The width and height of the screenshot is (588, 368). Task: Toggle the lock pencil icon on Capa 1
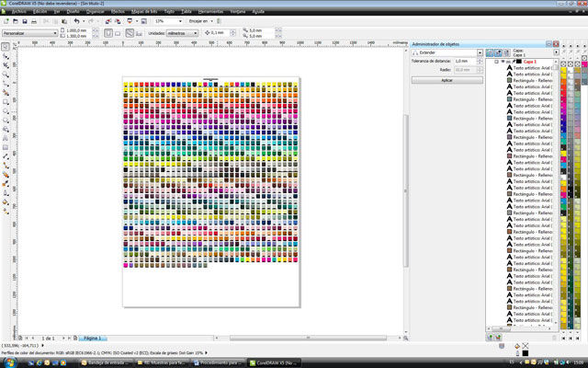(514, 62)
